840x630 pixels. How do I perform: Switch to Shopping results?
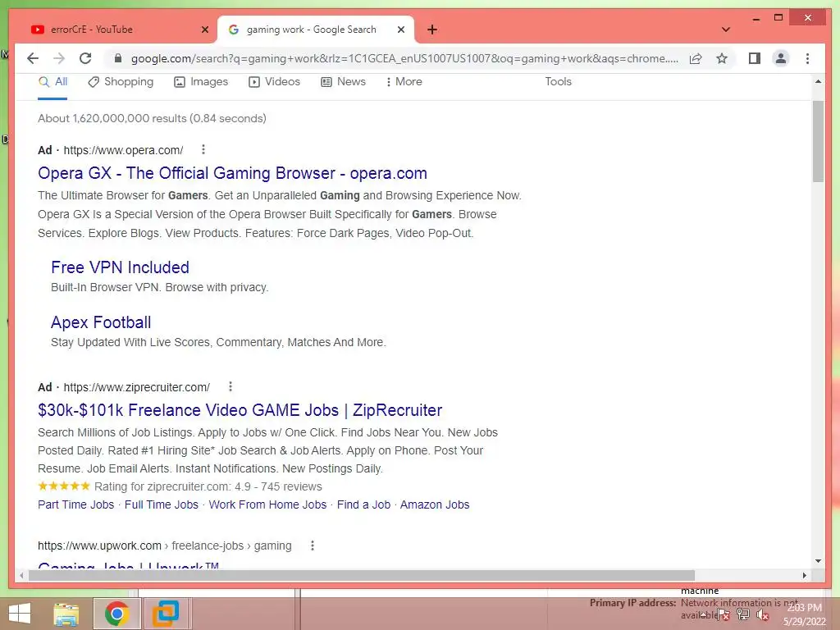(x=121, y=82)
